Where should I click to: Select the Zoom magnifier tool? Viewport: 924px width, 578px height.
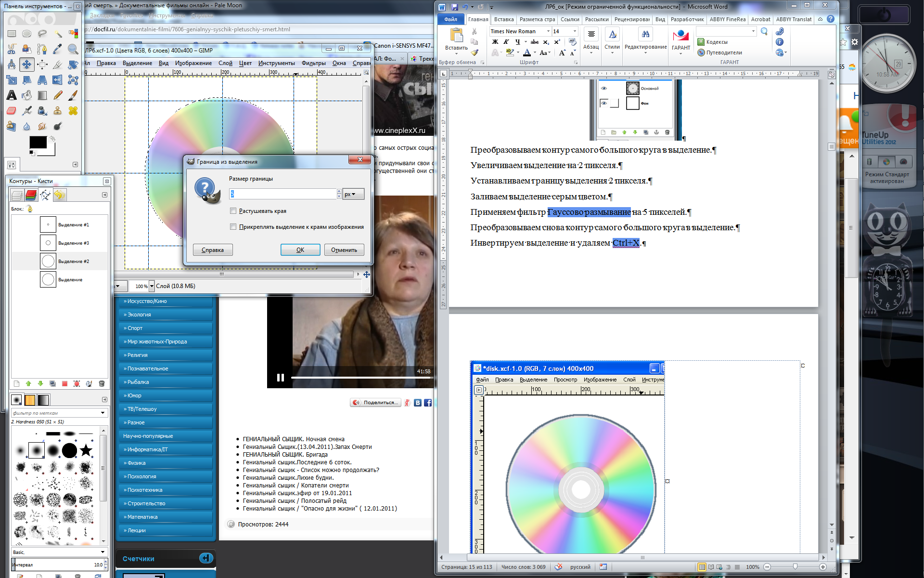(73, 49)
